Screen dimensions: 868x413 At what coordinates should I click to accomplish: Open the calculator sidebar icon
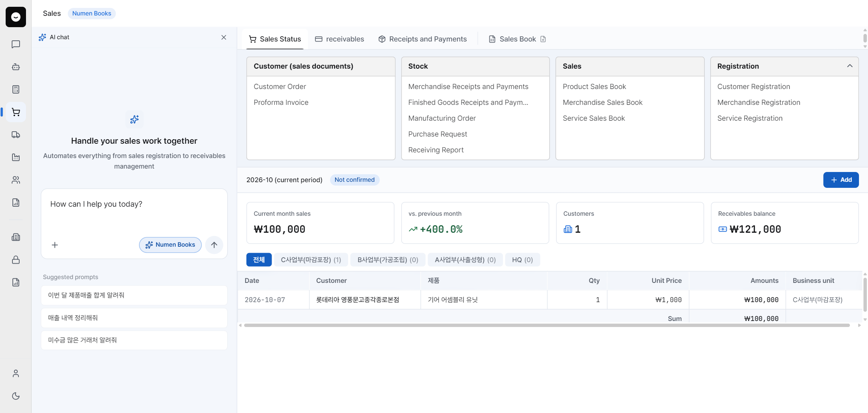coord(16,89)
